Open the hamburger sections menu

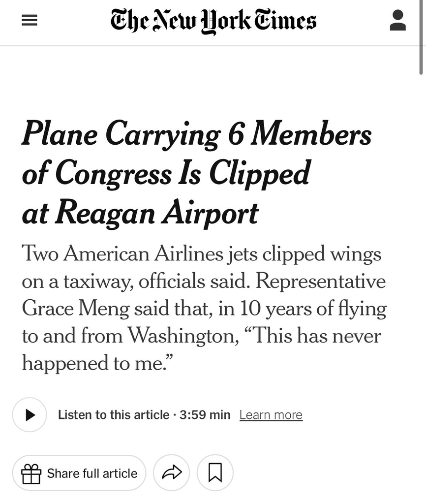coord(29,21)
